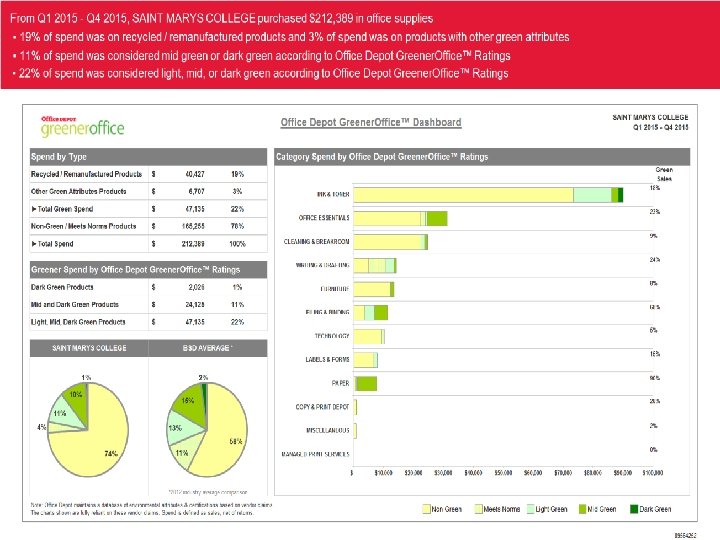Click the Office Essentials mid green bar segment
The height and width of the screenshot is (540, 720).
point(437,219)
